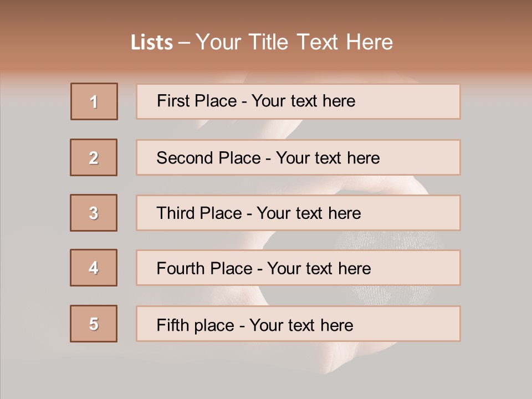
Task: Click the number 5 box
Action: coord(94,324)
